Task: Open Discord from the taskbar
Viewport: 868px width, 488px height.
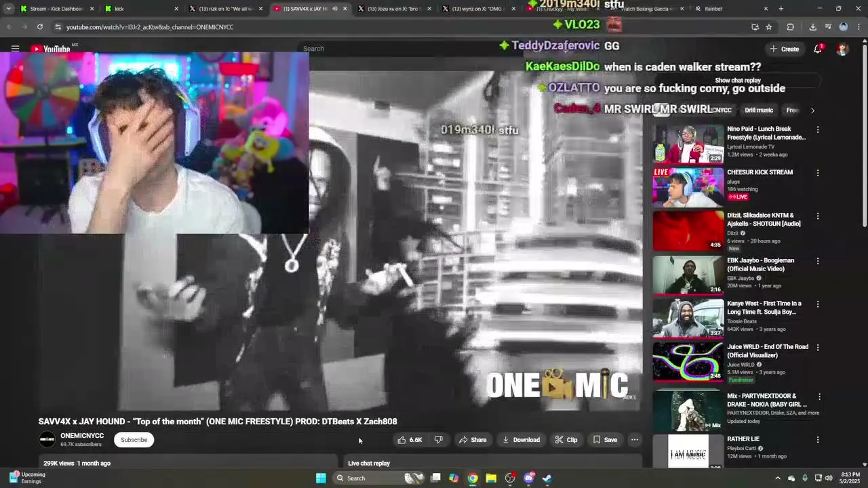Action: click(x=529, y=478)
